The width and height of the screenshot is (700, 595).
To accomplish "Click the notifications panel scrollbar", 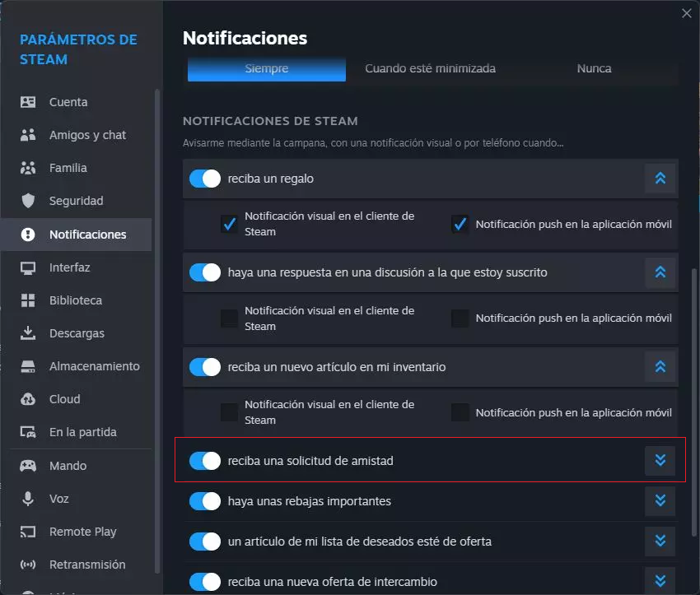I will pos(694,402).
